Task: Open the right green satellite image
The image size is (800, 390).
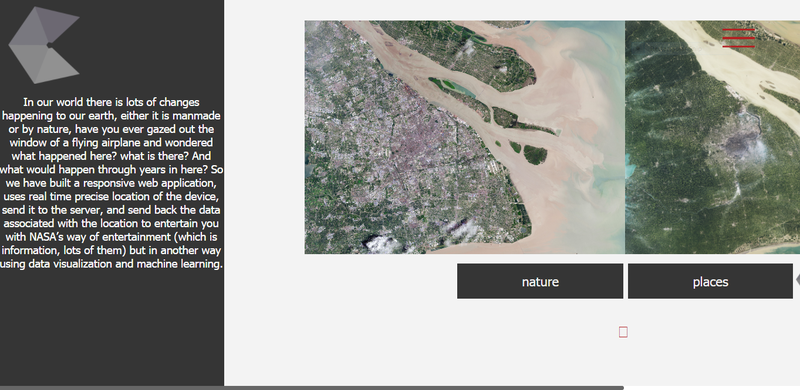Action: (x=712, y=137)
